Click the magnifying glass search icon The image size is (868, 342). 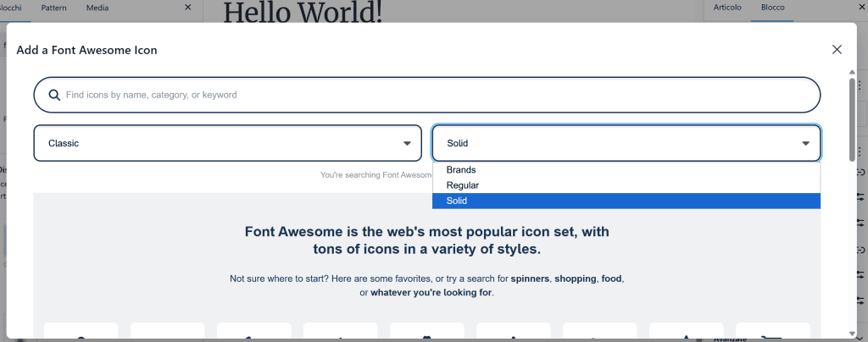pyautogui.click(x=54, y=95)
